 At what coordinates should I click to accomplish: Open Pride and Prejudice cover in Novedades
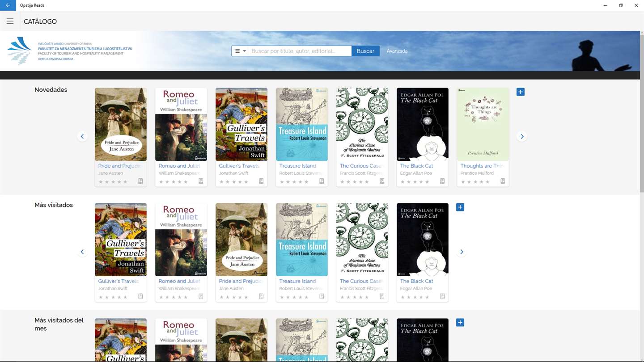click(x=121, y=124)
